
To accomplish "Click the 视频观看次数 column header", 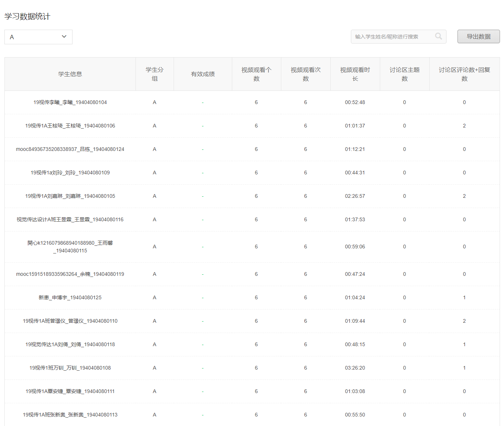I will coord(305,74).
